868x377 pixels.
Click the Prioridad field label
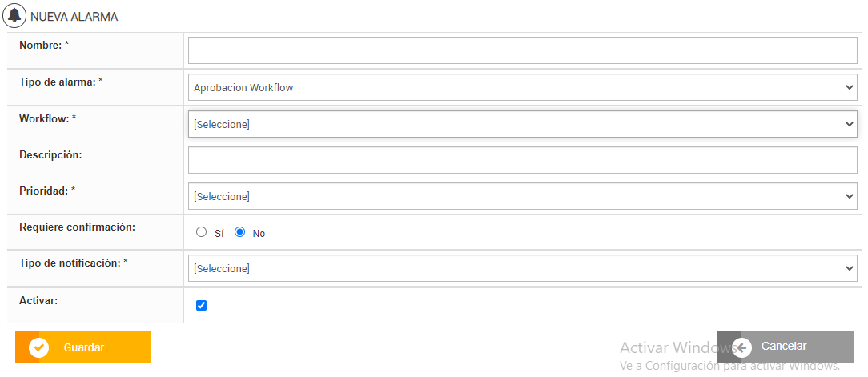tap(47, 191)
